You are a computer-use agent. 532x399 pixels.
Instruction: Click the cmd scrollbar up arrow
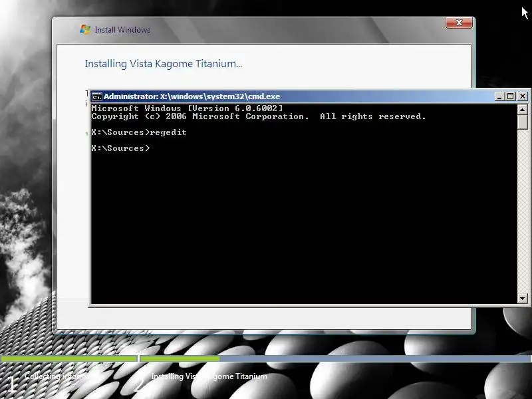point(522,110)
